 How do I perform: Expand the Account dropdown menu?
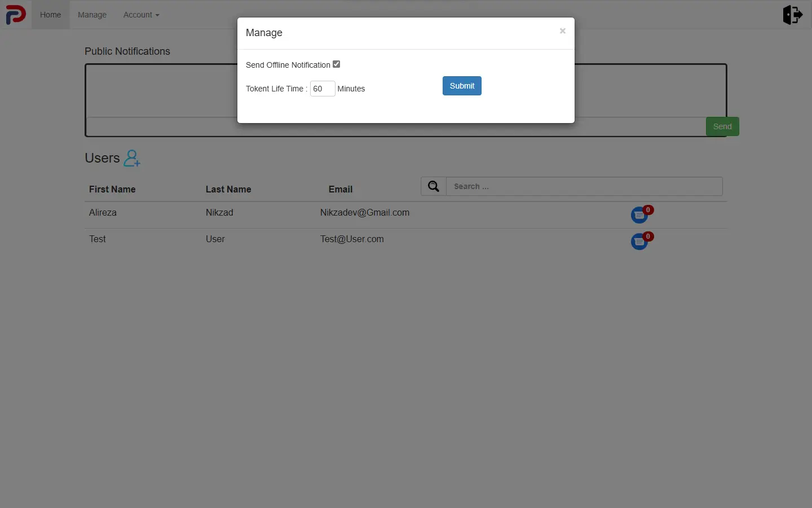point(142,15)
